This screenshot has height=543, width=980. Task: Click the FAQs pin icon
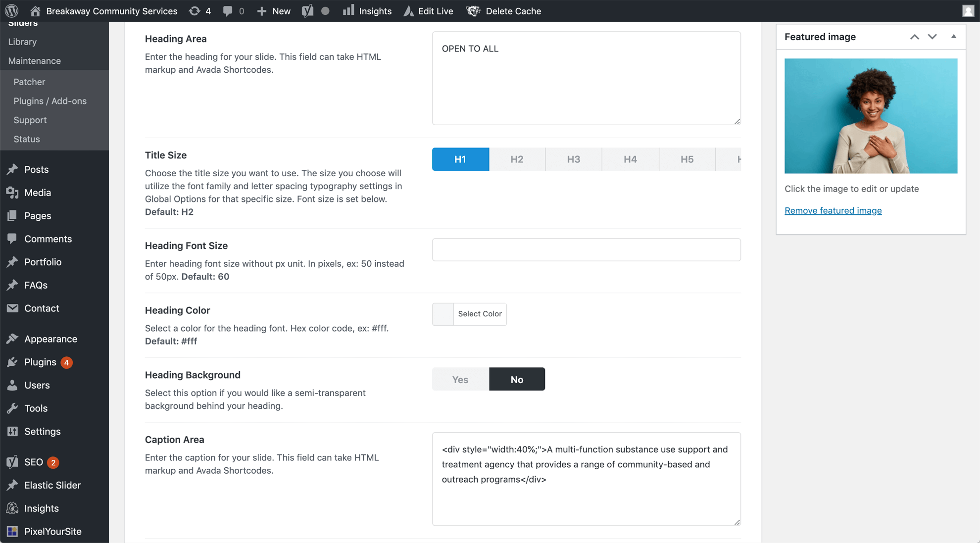point(12,285)
